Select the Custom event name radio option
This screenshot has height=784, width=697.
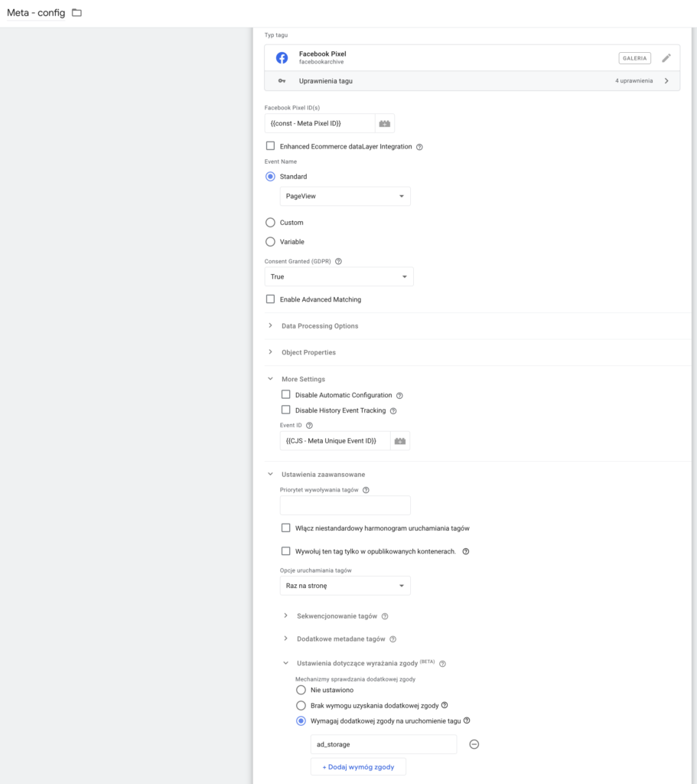[270, 223]
